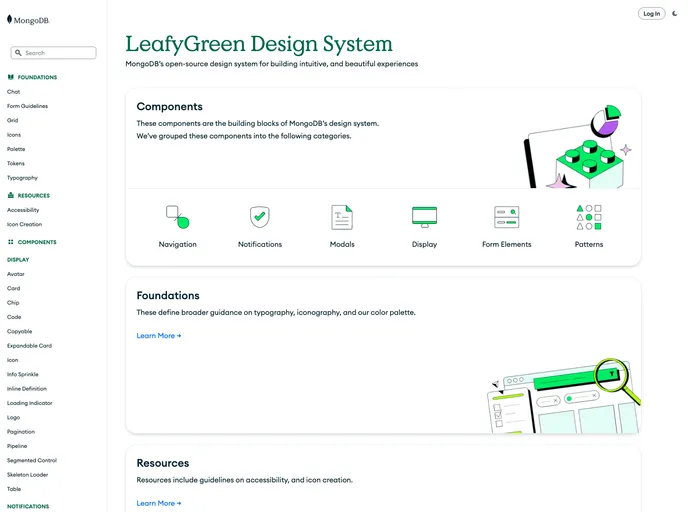Click the search magnifier icon

coord(18,53)
